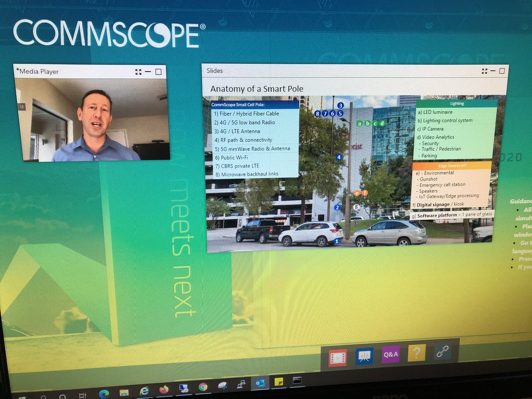Maximize the Media Player panel
Image resolution: width=532 pixels, height=399 pixels.
pos(158,72)
